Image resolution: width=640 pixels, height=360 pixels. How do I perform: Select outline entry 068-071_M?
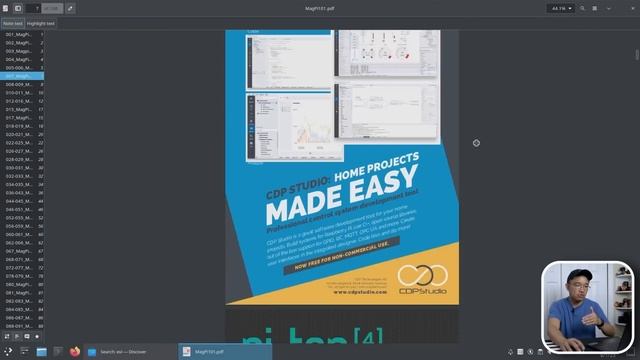22,260
